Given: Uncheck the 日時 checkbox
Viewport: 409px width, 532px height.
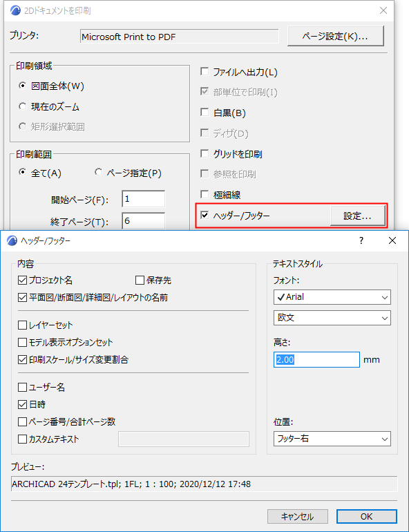Looking at the screenshot, I should tap(22, 404).
